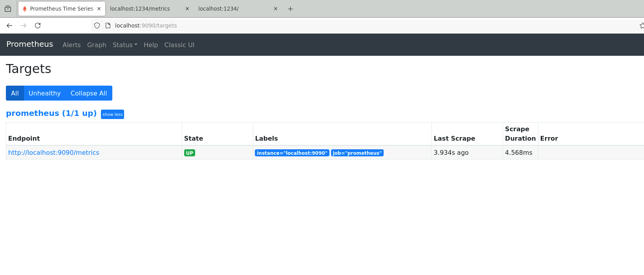Click the Targets page heading
The height and width of the screenshot is (275, 644).
[x=29, y=69]
